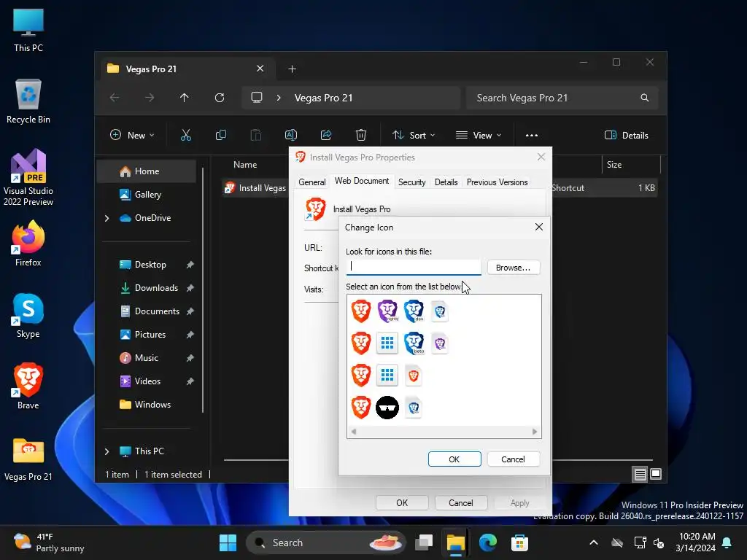Cancel the Change Icon dialog
Screen dimensions: 747x560
513,459
